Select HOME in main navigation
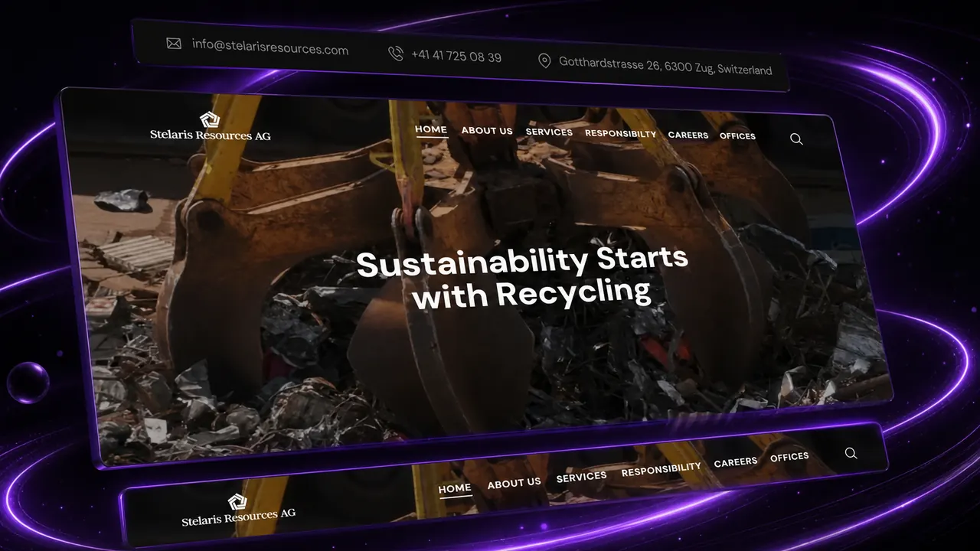Viewport: 980px width, 551px height. [431, 129]
